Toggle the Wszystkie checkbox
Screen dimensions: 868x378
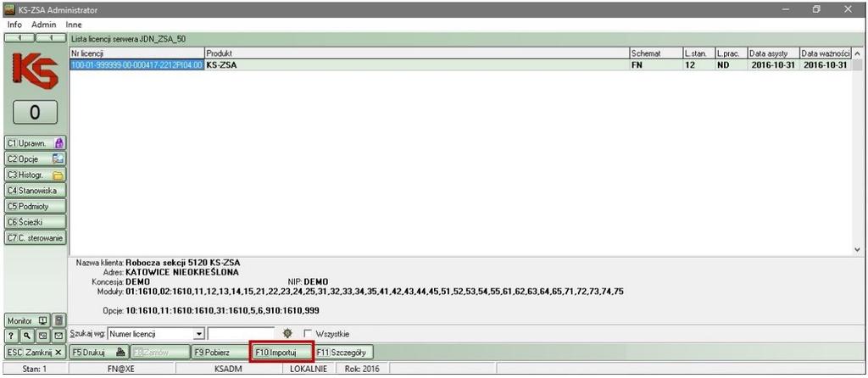pyautogui.click(x=308, y=334)
